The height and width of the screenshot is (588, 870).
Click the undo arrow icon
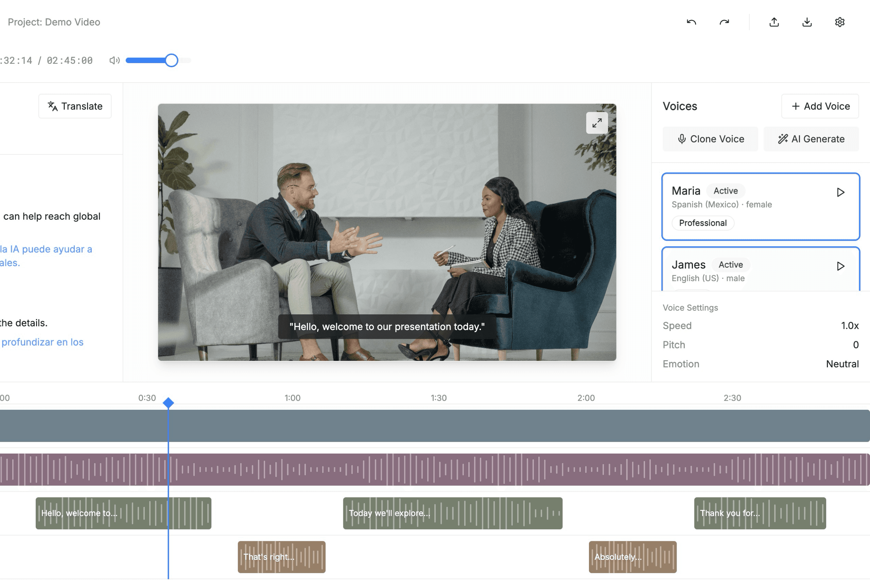[691, 22]
